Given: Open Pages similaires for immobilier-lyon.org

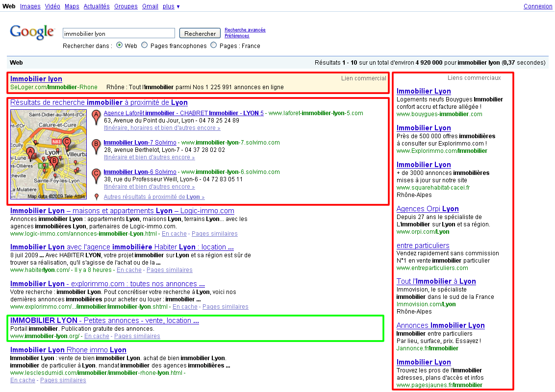Looking at the screenshot, I should pyautogui.click(x=137, y=336).
